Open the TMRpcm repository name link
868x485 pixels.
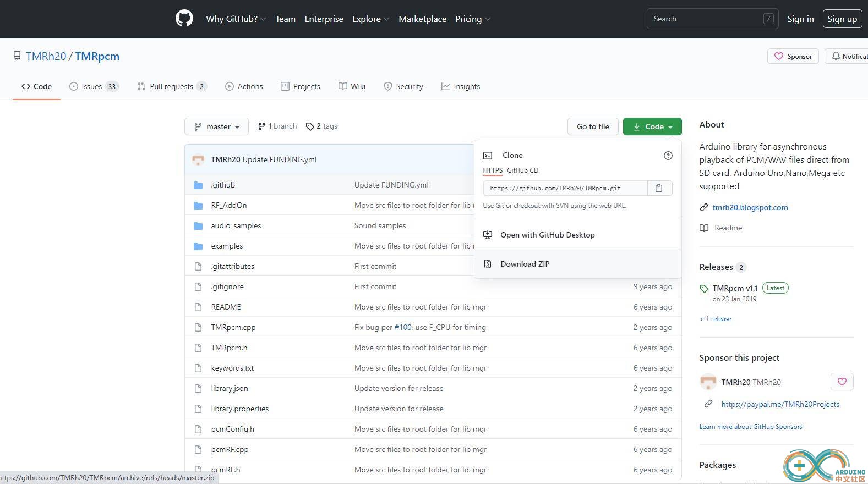pos(97,56)
